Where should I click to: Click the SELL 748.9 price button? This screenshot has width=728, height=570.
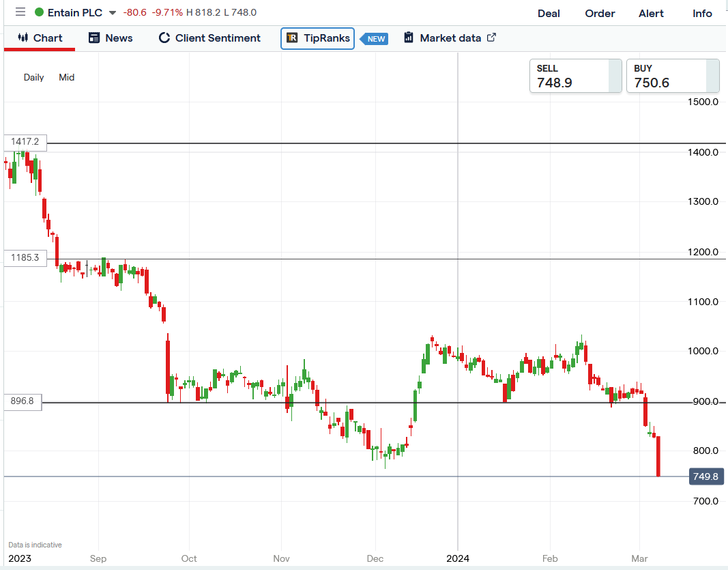(x=576, y=76)
